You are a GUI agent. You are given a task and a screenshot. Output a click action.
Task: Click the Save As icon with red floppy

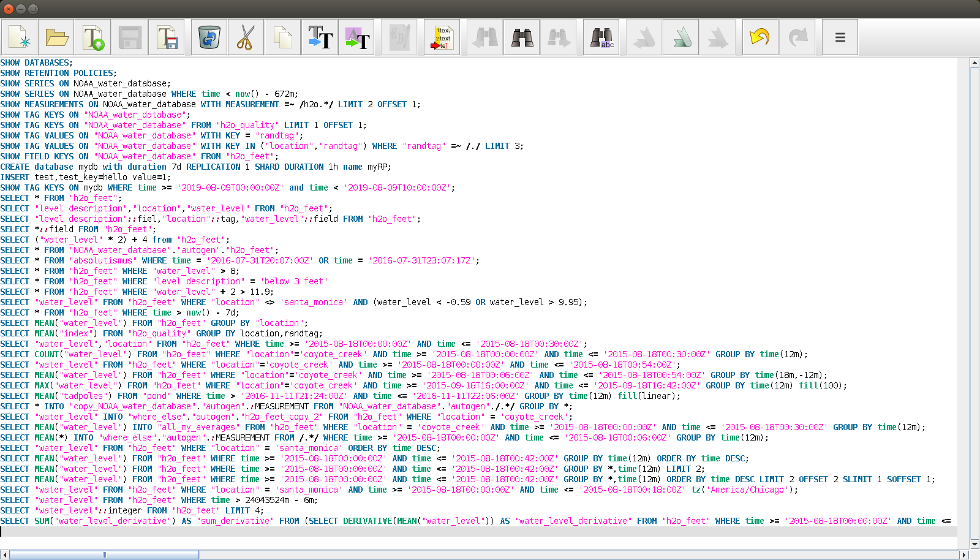(166, 37)
